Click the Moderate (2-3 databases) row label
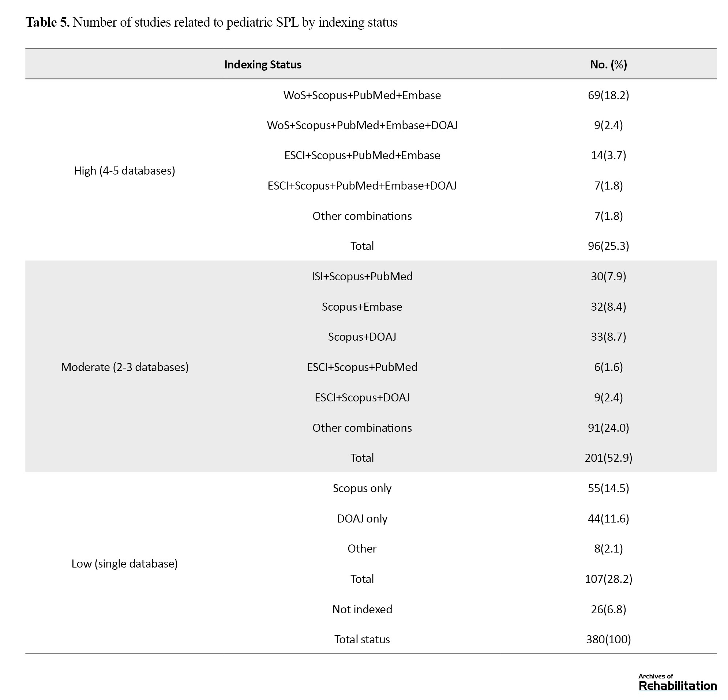The width and height of the screenshot is (728, 700). tap(124, 367)
